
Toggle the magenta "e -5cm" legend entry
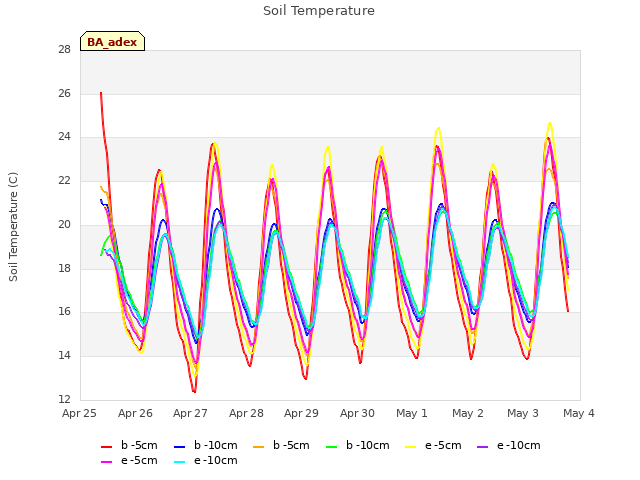129,460
